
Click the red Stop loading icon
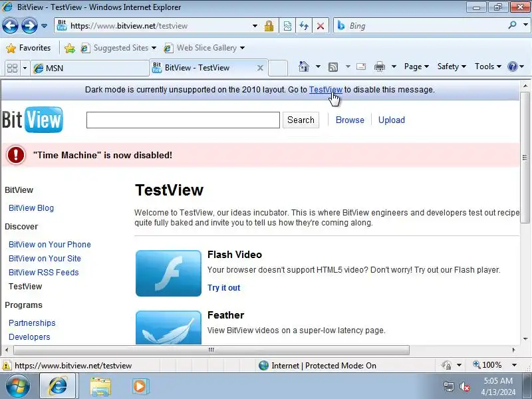point(321,26)
